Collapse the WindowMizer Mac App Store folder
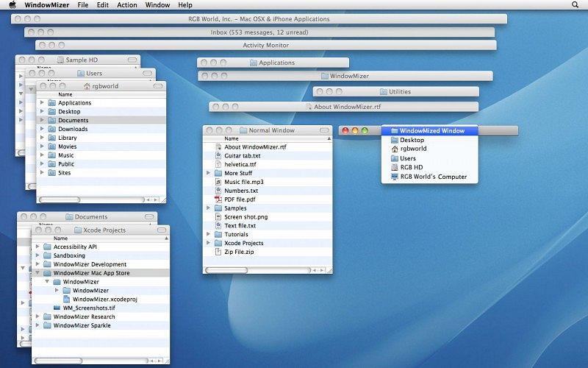This screenshot has width=588, height=368. (38, 273)
